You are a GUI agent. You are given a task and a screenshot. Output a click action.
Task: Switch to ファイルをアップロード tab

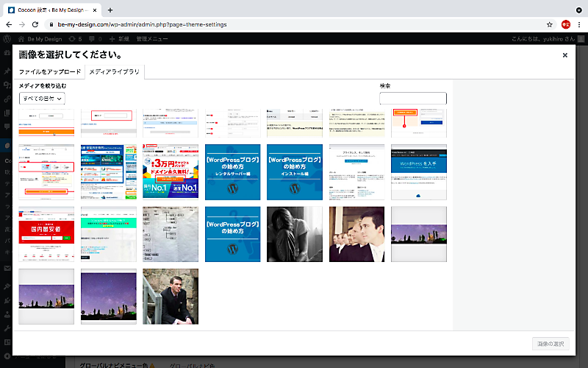(x=50, y=72)
